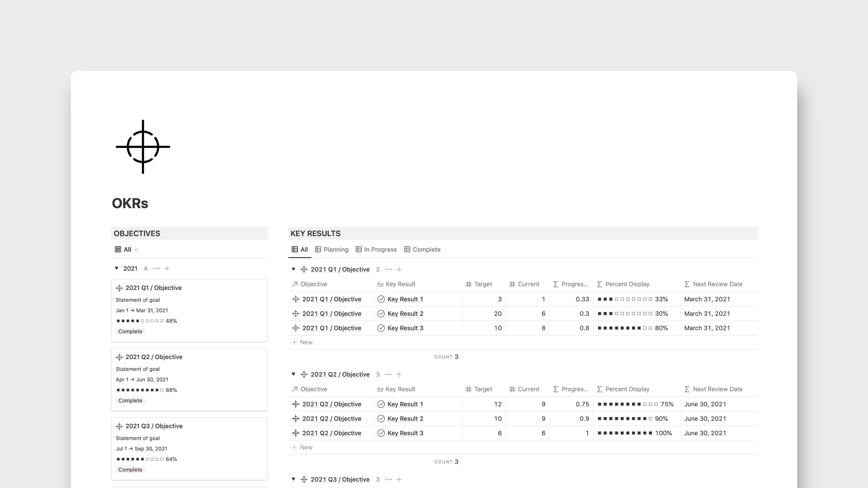Click the check-circle icon of Q2 Key Result 1
The width and height of the screenshot is (868, 488).
pyautogui.click(x=381, y=404)
